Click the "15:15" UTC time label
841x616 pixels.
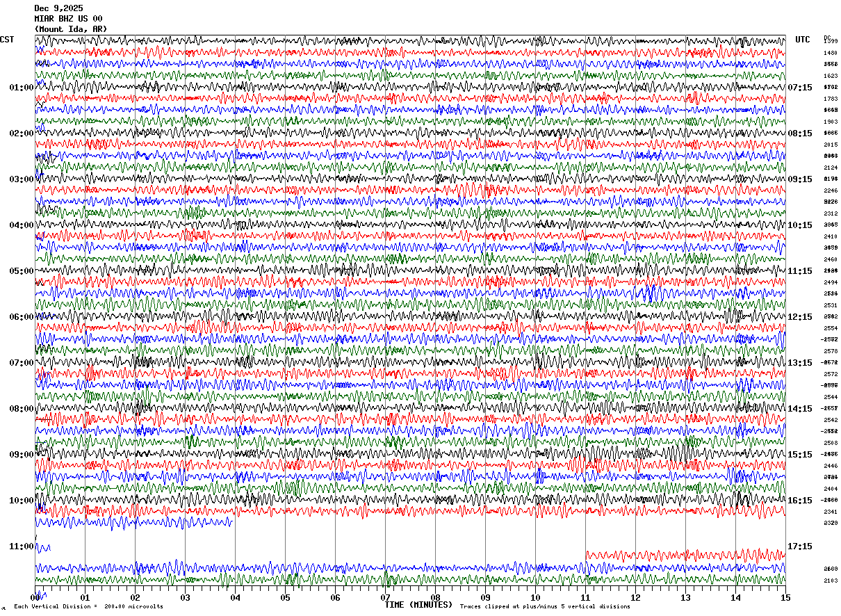(x=800, y=455)
